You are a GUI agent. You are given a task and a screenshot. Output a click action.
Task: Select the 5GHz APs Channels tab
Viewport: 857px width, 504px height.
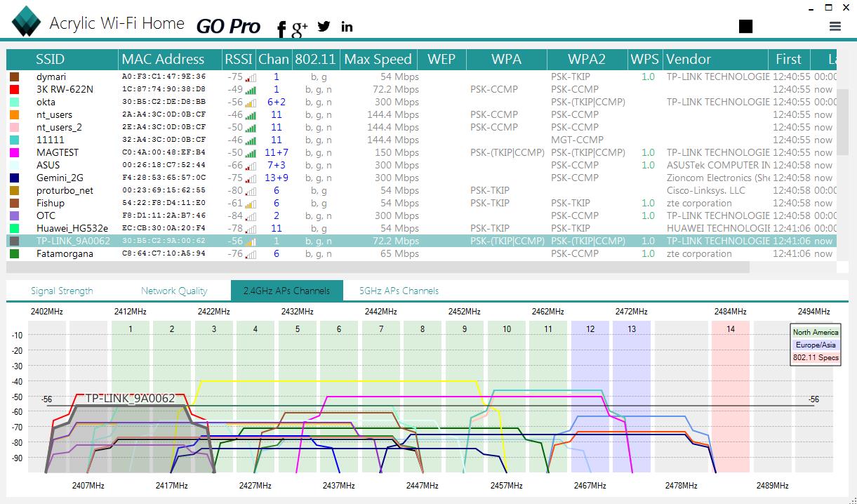pyautogui.click(x=399, y=291)
